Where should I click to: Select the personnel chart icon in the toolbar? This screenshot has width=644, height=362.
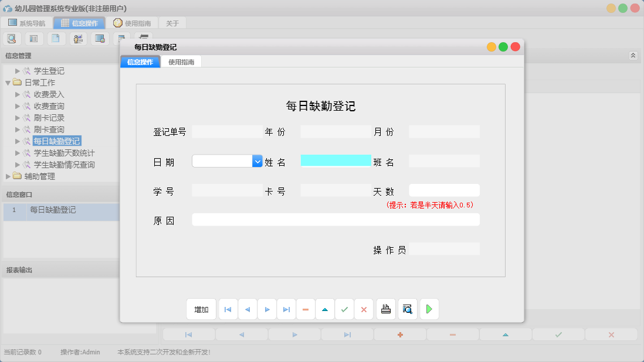[78, 38]
